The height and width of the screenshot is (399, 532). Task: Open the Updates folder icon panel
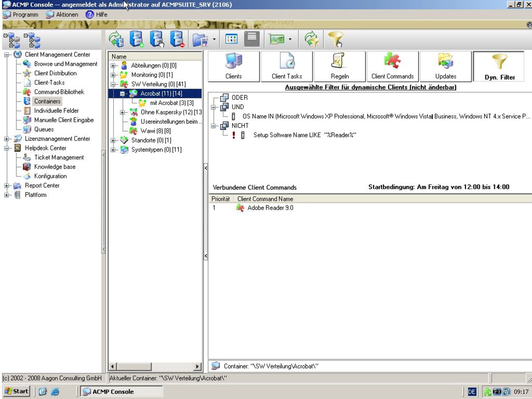pos(446,66)
